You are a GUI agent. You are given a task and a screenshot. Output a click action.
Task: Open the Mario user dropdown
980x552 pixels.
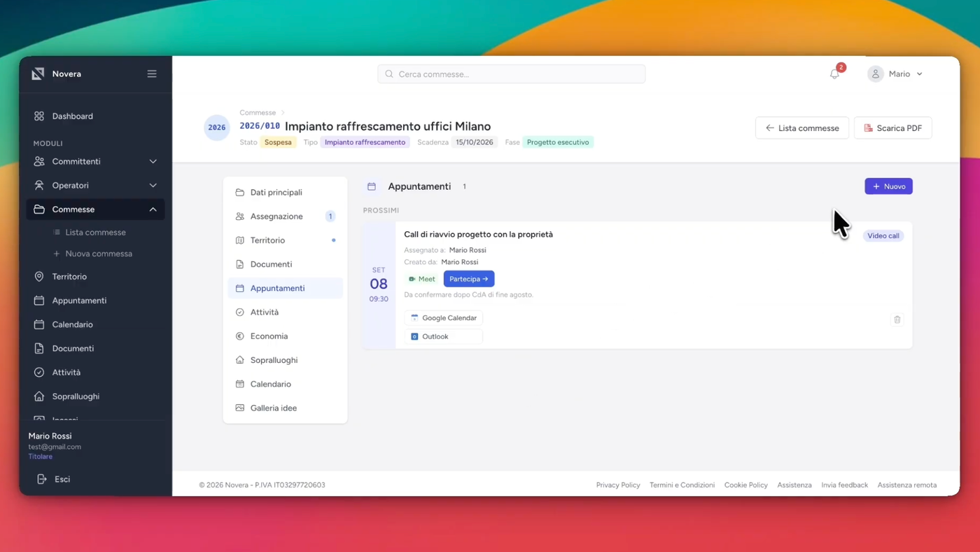(896, 74)
